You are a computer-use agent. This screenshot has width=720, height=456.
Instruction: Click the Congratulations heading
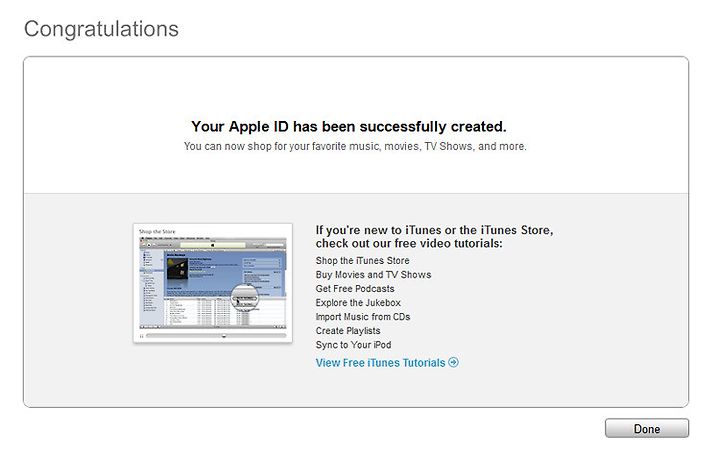(101, 29)
